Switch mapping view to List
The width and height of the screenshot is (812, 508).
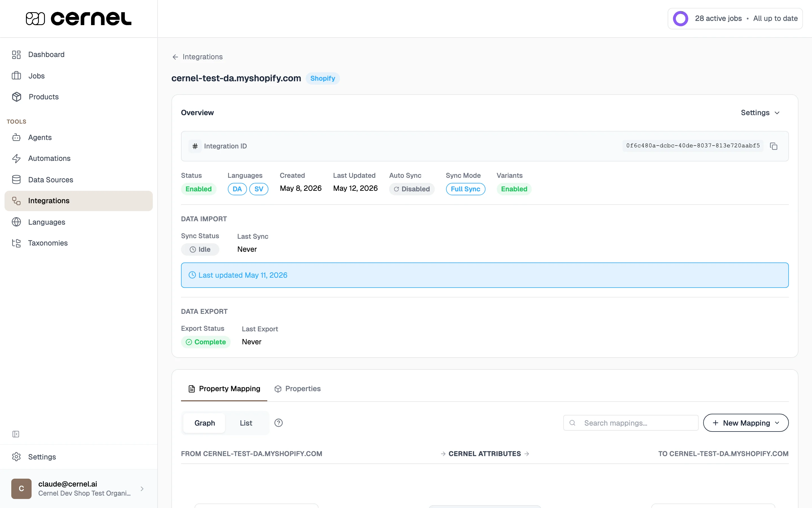pos(246,423)
